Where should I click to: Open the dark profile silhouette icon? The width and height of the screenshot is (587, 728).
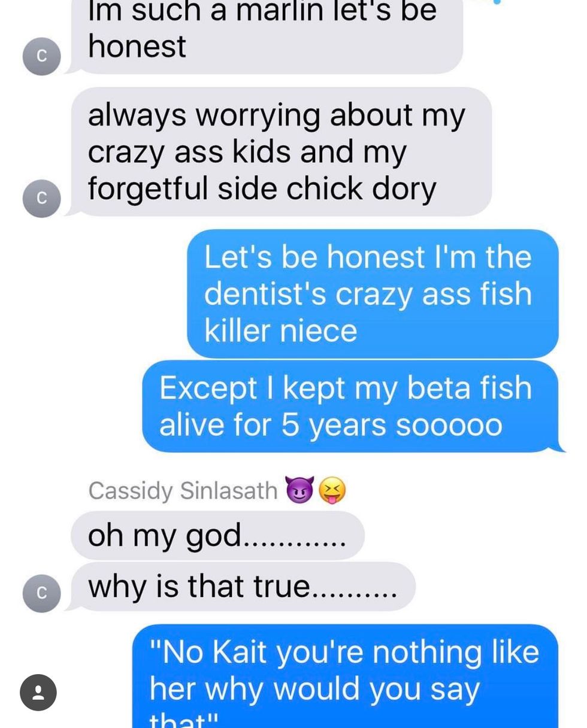pos(38,693)
